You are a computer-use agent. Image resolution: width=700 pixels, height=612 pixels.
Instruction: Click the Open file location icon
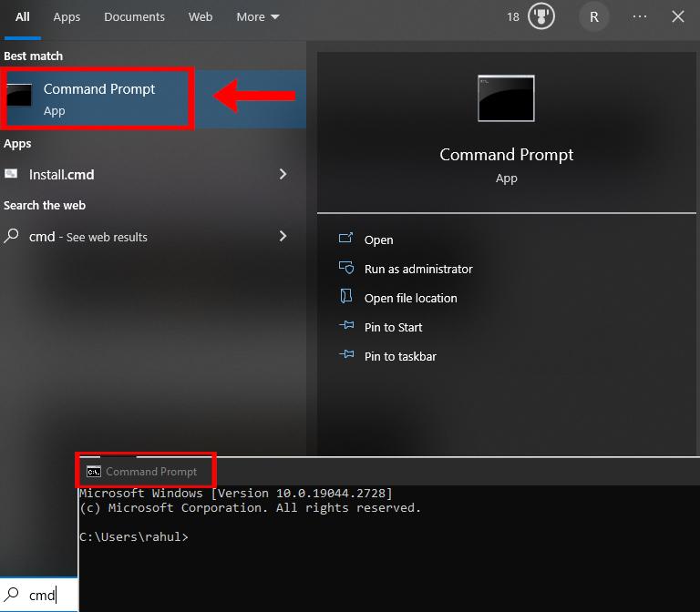click(x=346, y=296)
